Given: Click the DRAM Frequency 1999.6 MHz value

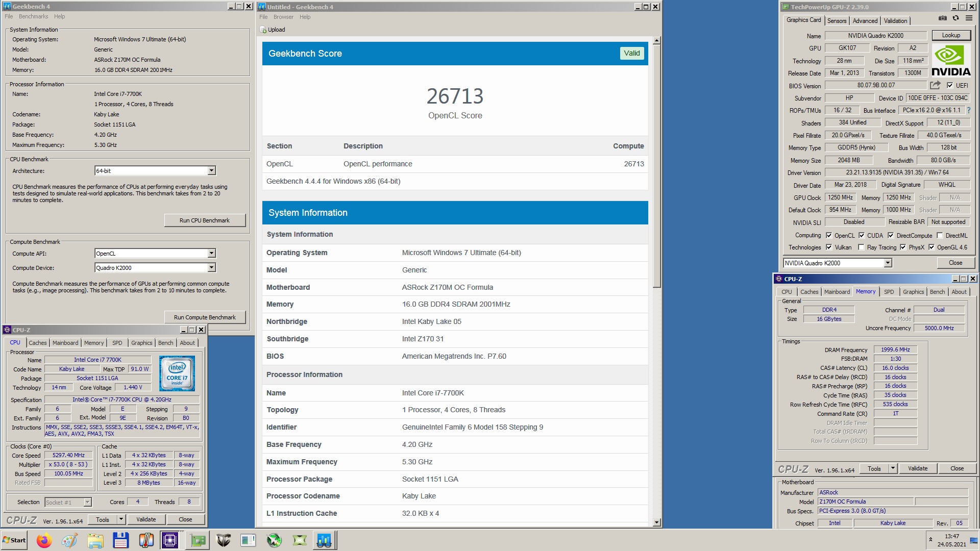Looking at the screenshot, I should click(895, 349).
